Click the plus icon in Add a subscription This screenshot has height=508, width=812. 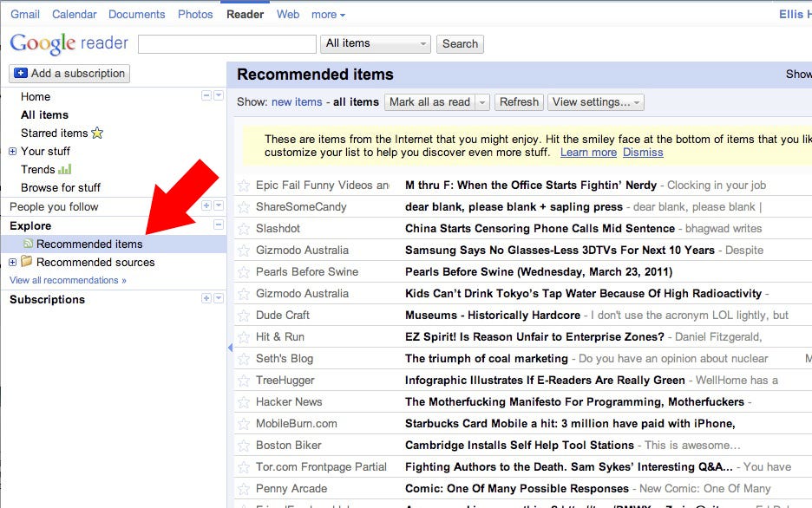[21, 73]
